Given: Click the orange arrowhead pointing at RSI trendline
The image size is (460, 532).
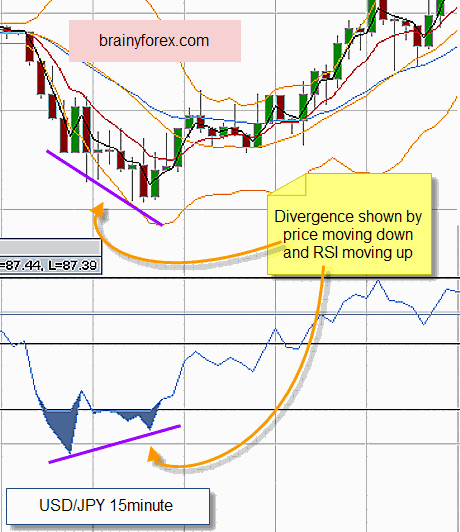Looking at the screenshot, I should (x=153, y=455).
